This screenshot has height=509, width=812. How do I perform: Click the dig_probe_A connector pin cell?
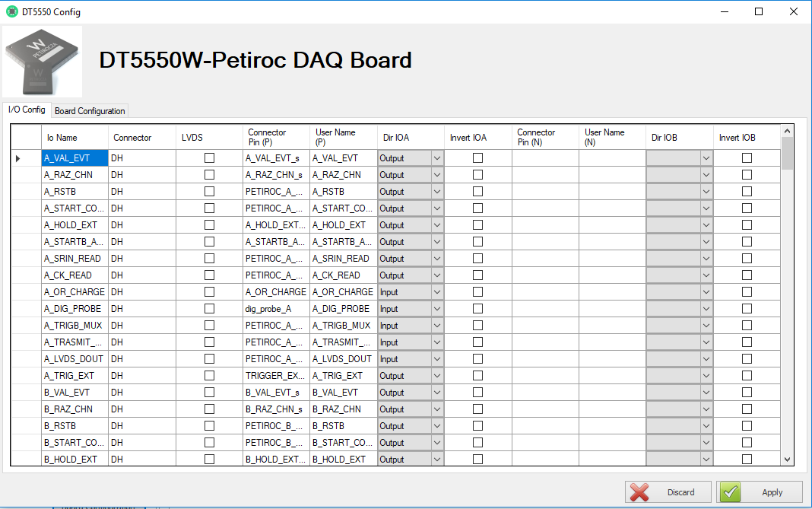tap(276, 308)
